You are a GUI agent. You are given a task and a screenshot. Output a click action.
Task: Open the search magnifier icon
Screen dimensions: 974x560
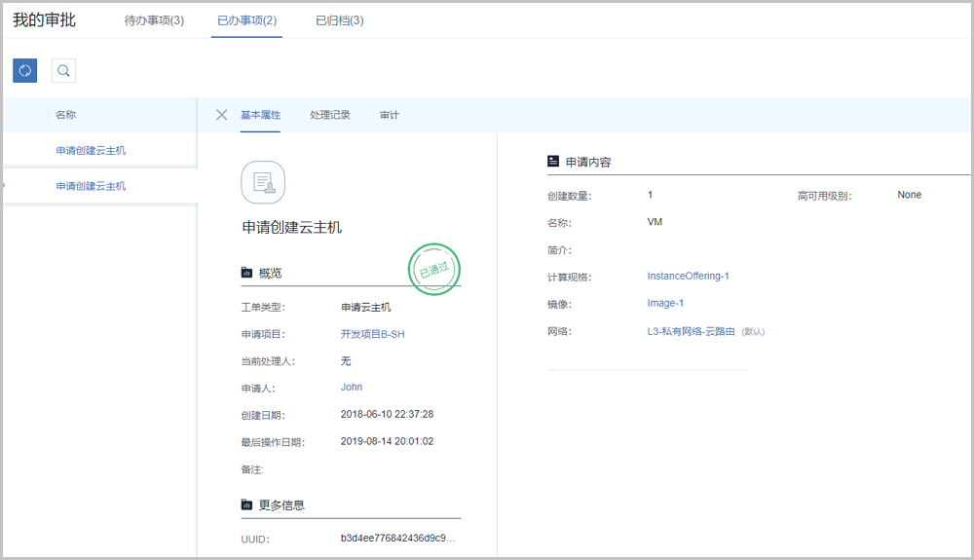[63, 70]
